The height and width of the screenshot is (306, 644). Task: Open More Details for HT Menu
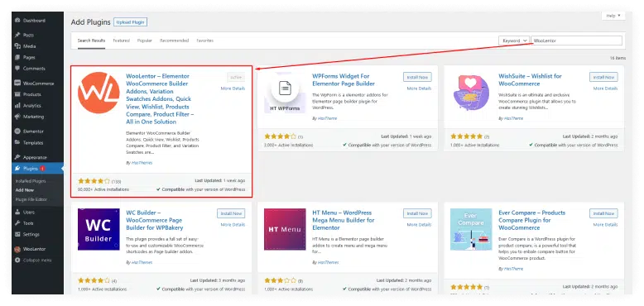click(x=420, y=225)
